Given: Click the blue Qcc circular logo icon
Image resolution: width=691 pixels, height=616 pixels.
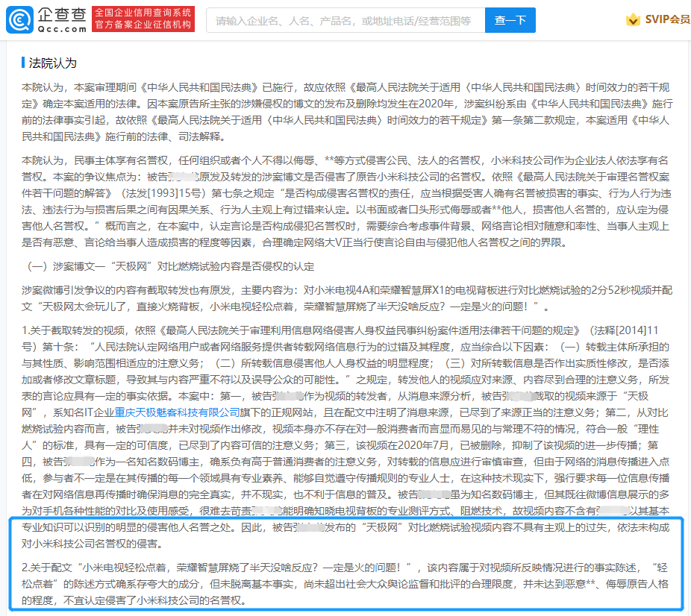Looking at the screenshot, I should pyautogui.click(x=19, y=20).
